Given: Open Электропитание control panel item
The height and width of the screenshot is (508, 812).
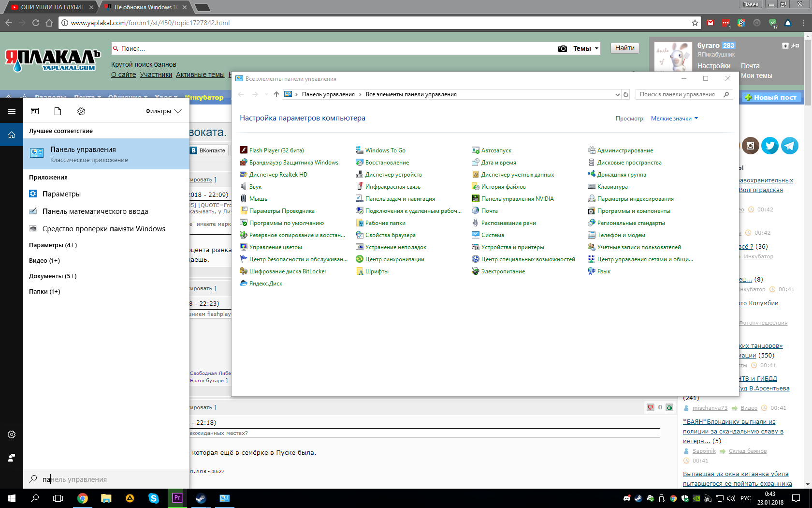Looking at the screenshot, I should (498, 271).
